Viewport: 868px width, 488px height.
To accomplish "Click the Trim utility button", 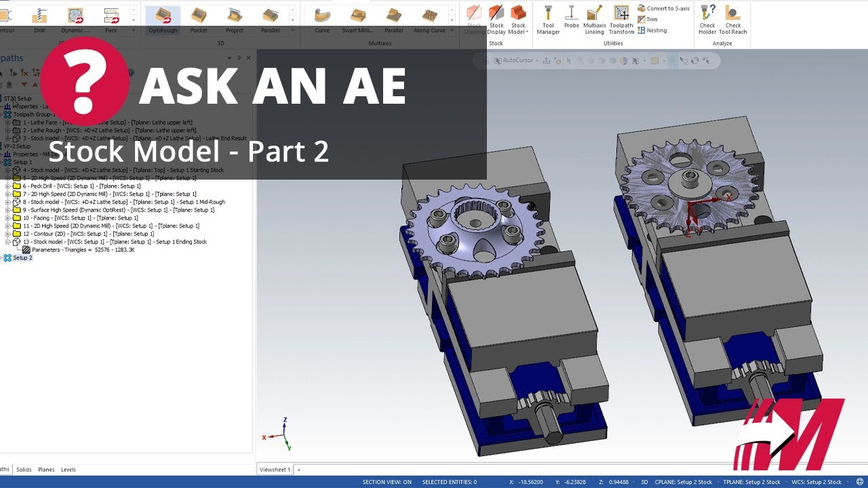I will [x=648, y=20].
